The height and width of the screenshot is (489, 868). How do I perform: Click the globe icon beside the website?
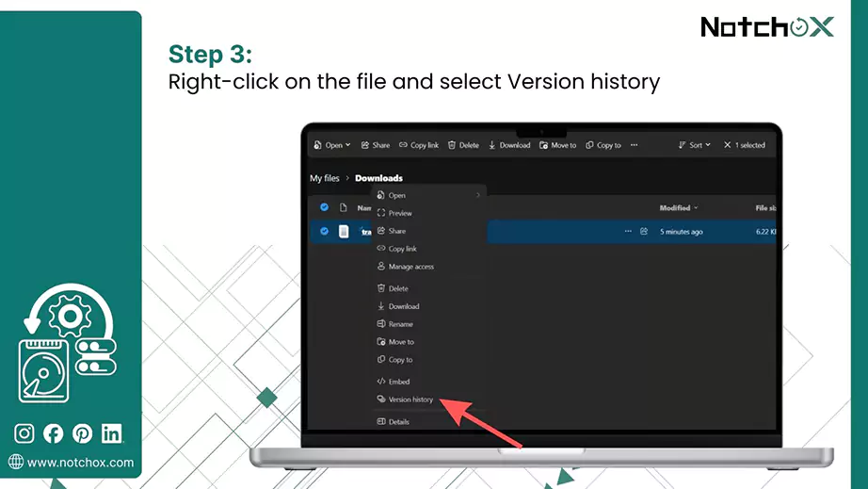[x=16, y=462]
